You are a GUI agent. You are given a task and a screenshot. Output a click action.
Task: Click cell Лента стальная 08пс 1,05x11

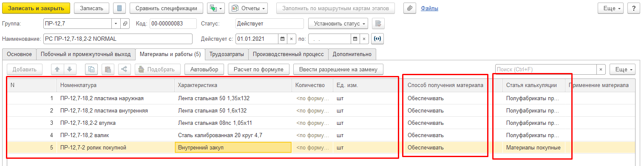233,123
